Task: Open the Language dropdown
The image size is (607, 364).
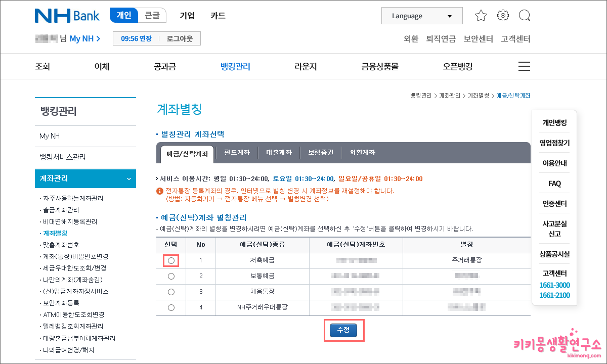Action: (421, 16)
